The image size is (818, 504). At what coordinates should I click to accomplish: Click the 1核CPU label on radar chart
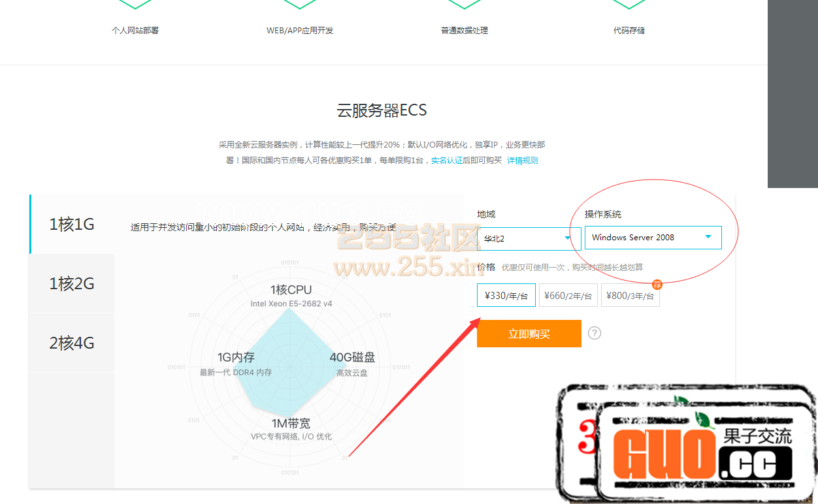[291, 290]
